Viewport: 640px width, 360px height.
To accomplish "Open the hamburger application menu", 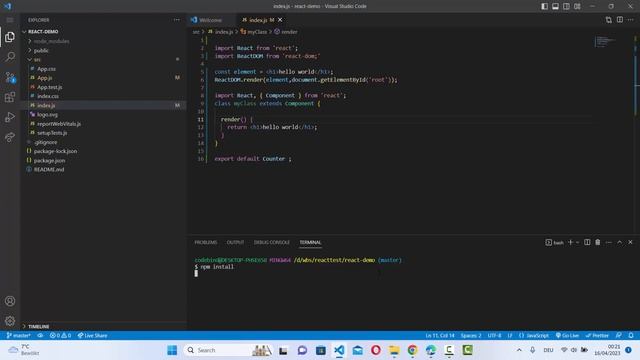I will point(10,20).
